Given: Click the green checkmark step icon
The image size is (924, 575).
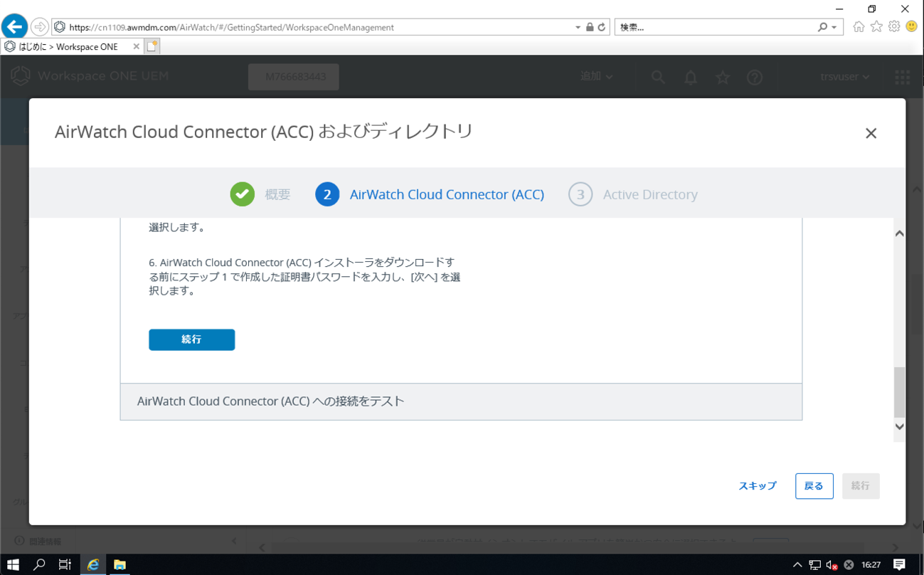Looking at the screenshot, I should tap(243, 194).
